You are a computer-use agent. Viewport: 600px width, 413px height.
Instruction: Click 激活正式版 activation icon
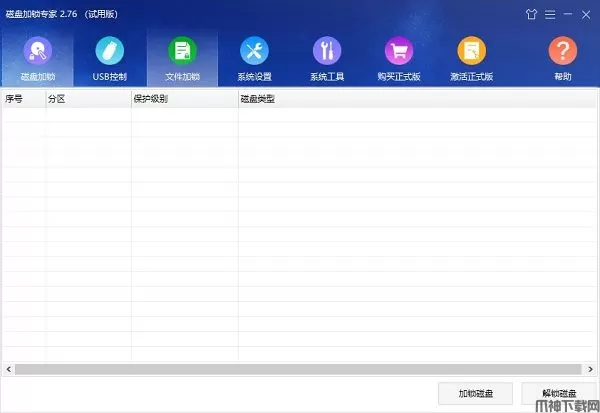(x=471, y=51)
